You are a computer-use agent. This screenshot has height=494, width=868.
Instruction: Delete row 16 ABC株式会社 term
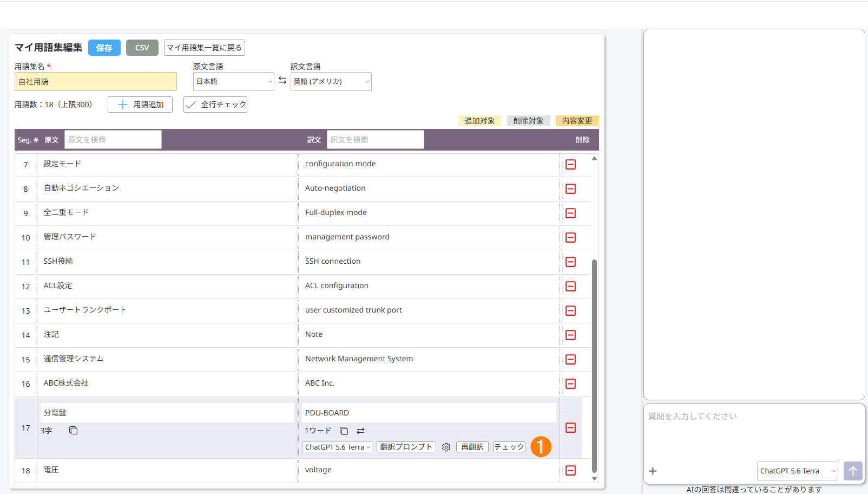pyautogui.click(x=570, y=383)
